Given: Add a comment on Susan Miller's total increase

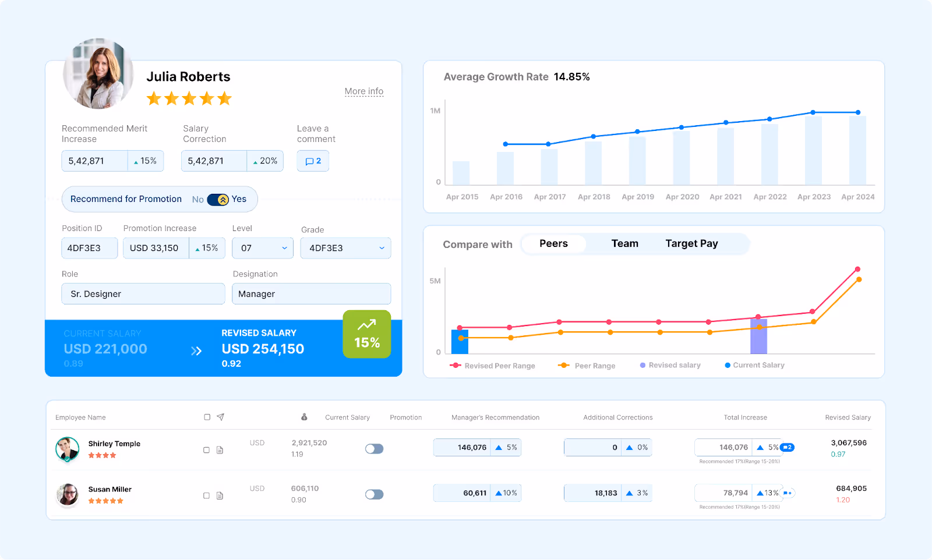Looking at the screenshot, I should pos(788,492).
